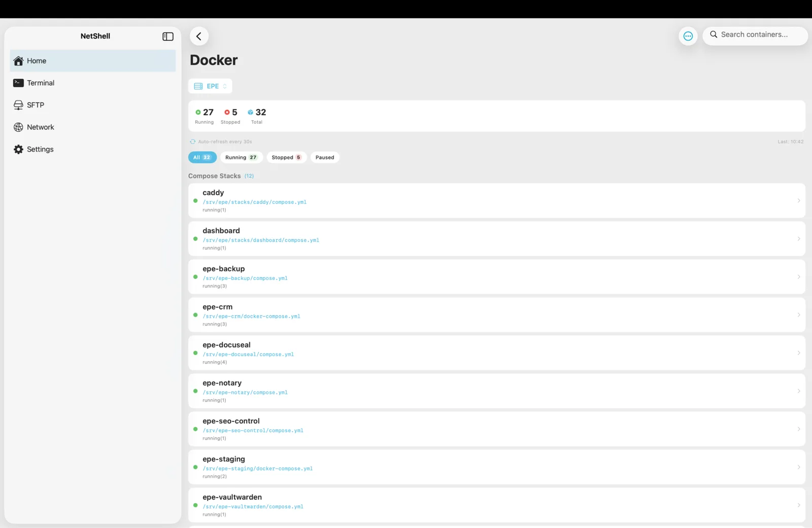
Task: Click the epe-staging docker-compose.yml path
Action: [x=258, y=469]
